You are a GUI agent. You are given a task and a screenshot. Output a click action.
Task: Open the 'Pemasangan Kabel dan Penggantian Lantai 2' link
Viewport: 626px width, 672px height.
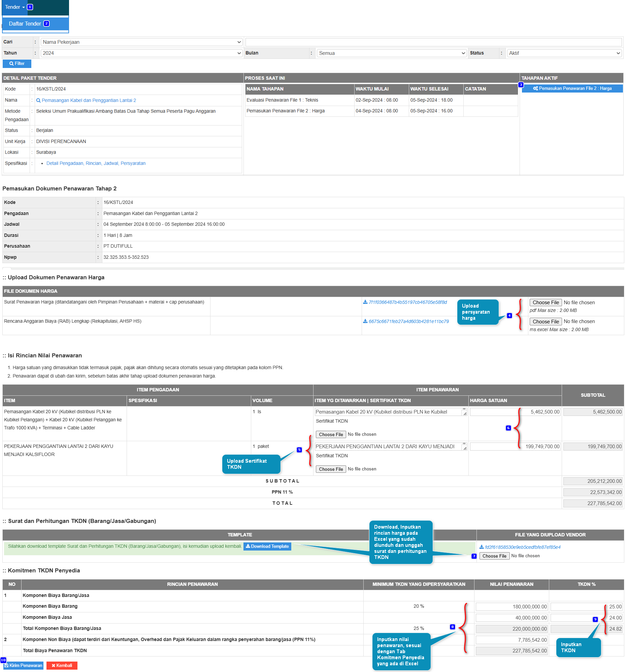(x=89, y=100)
